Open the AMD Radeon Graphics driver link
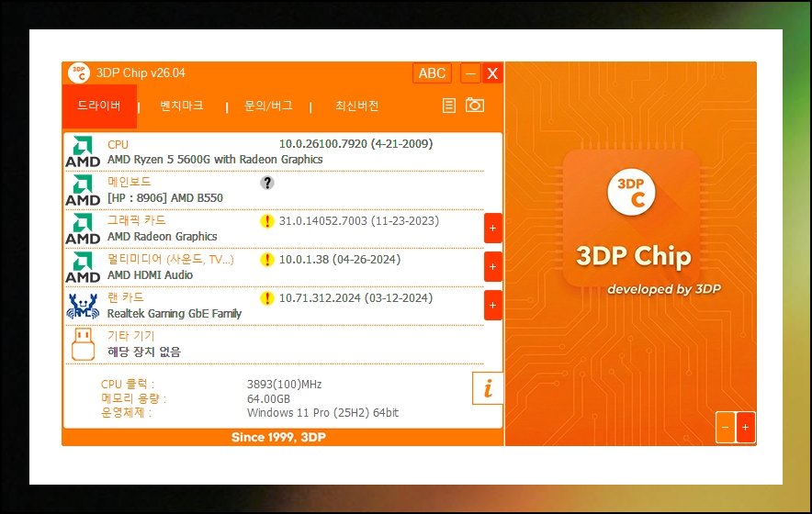This screenshot has width=812, height=514. pos(162,237)
